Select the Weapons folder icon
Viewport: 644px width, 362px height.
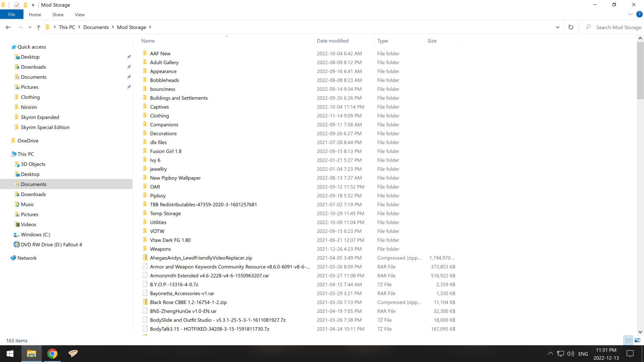145,249
